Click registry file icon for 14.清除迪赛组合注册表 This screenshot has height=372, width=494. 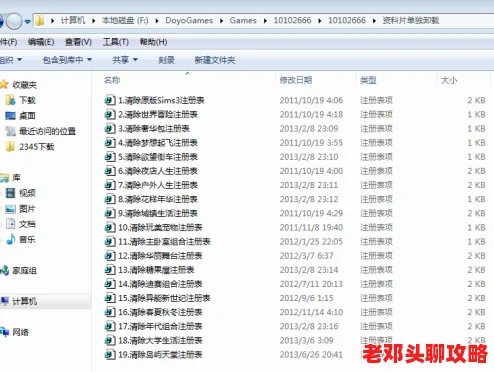[x=110, y=283]
